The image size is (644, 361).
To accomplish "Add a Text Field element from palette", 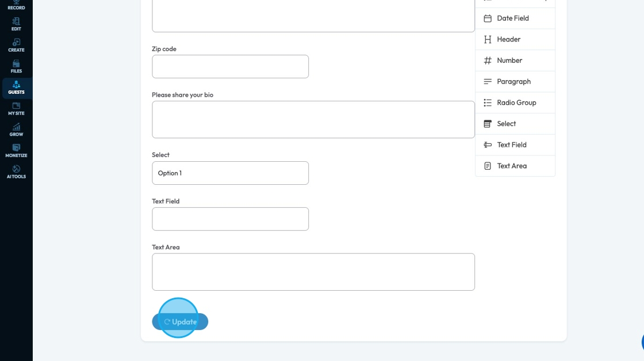I will click(x=515, y=145).
